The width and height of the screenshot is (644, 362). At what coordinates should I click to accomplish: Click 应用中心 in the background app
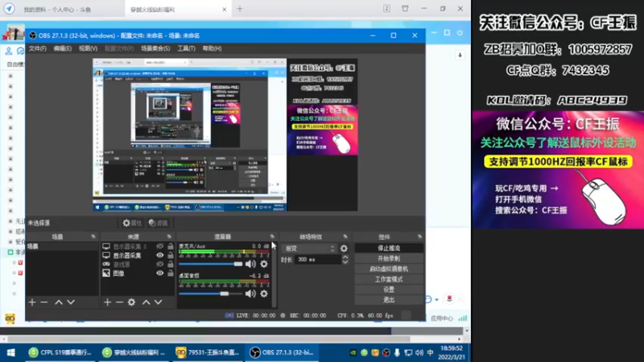pos(441,319)
